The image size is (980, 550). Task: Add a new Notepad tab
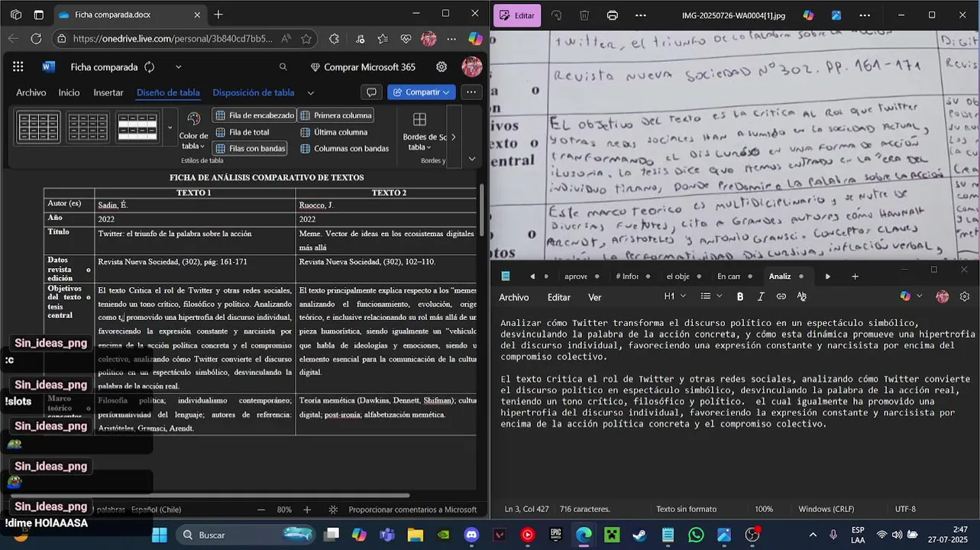click(x=855, y=277)
